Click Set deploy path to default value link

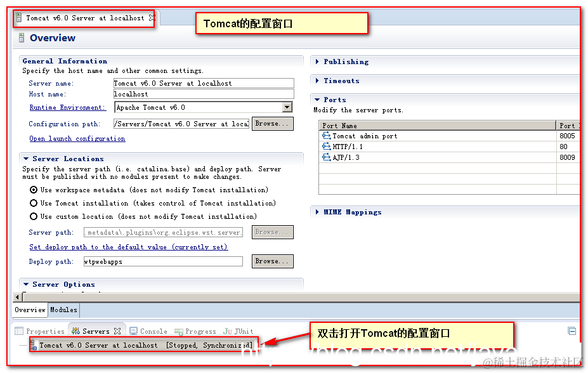tap(129, 247)
